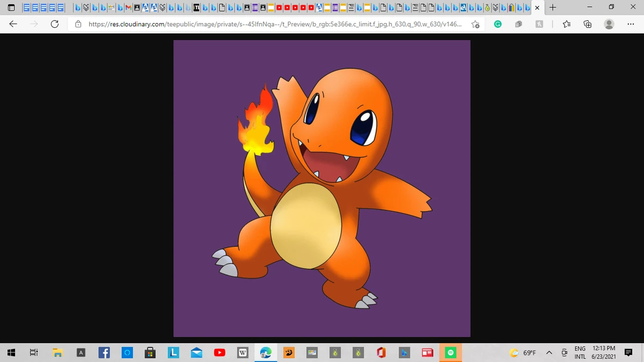This screenshot has height=362, width=644.
Task: Open a new browser tab
Action: (553, 8)
